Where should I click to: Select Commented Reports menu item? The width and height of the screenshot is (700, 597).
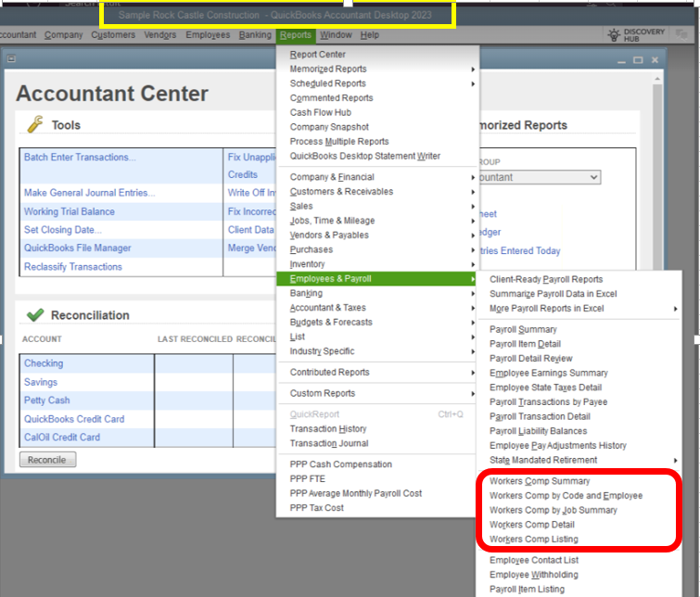[331, 97]
